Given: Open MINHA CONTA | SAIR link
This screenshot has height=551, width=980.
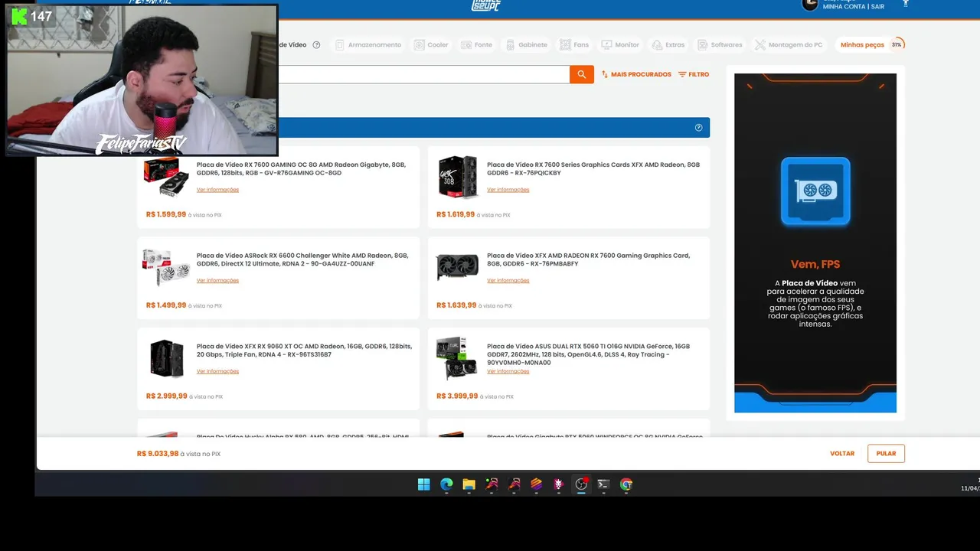Looking at the screenshot, I should pos(854,6).
